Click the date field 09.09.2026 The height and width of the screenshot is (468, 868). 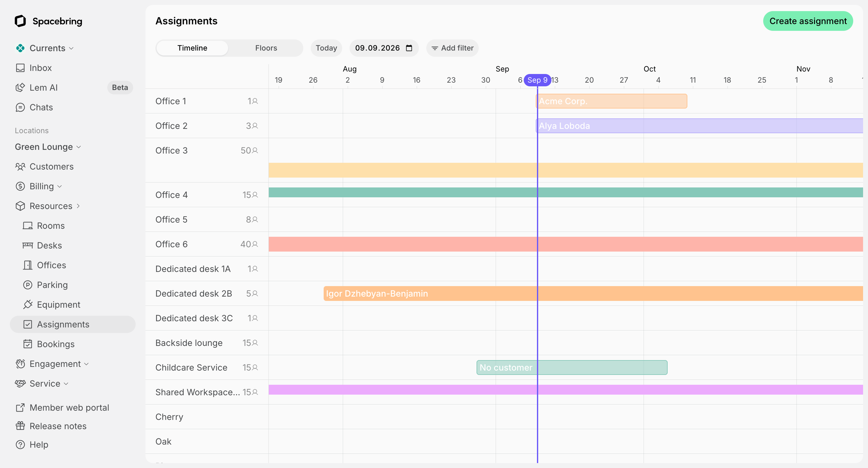coord(384,48)
